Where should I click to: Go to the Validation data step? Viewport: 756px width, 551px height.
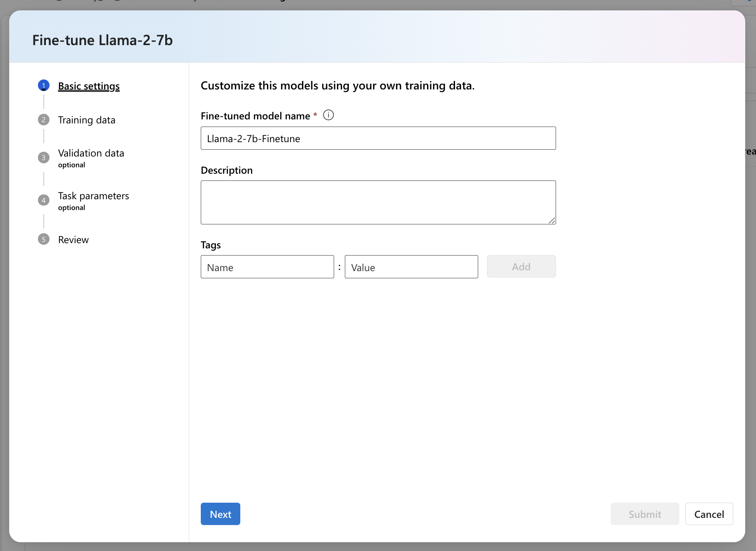pos(91,153)
